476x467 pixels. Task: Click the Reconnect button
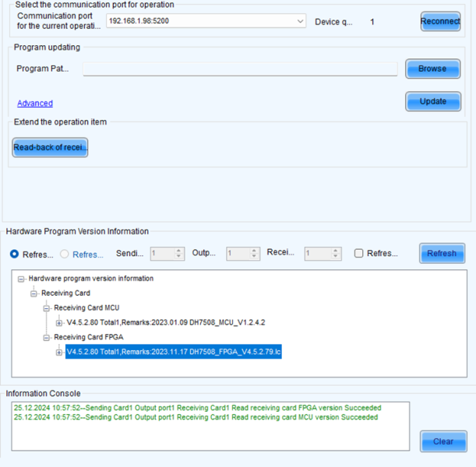tap(440, 22)
